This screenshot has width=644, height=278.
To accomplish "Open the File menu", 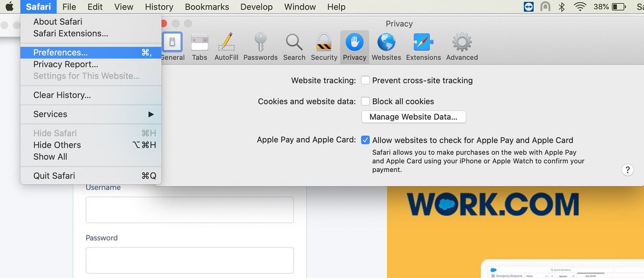I will pyautogui.click(x=69, y=7).
